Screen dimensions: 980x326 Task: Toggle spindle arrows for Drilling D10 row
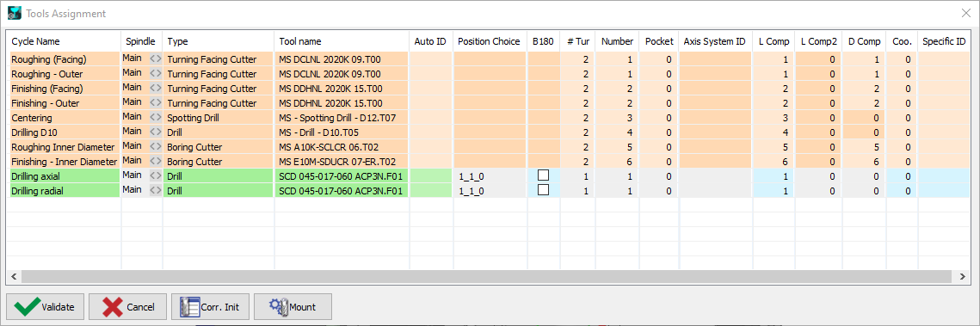[x=155, y=132]
